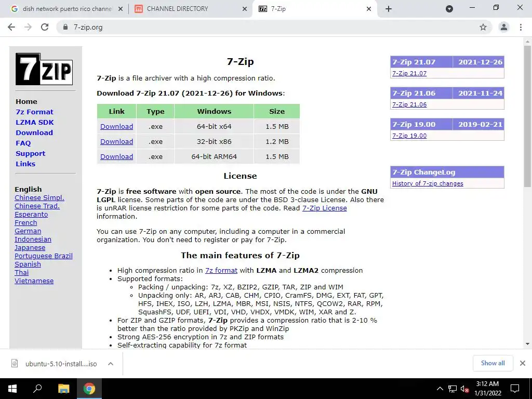Open a new browser tab
532x399 pixels.
click(389, 9)
